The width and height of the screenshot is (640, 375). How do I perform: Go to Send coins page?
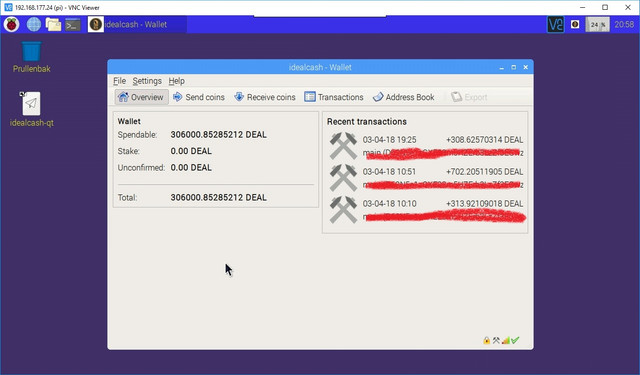[x=199, y=97]
